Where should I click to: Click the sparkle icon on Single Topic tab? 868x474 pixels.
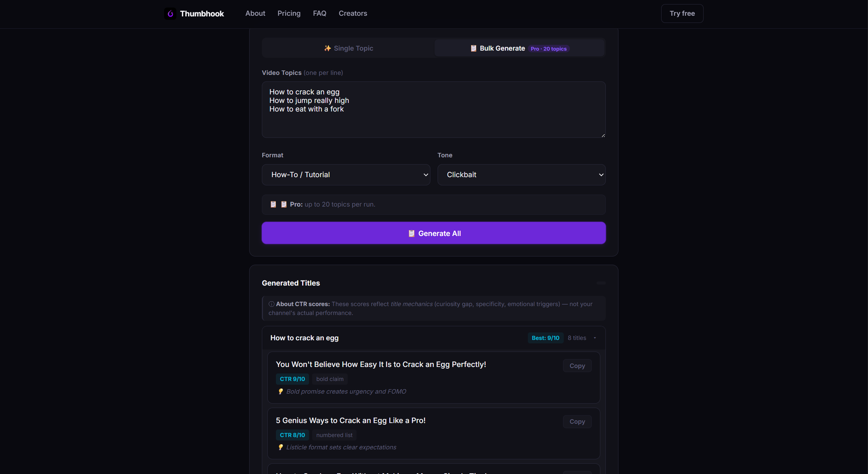click(327, 48)
